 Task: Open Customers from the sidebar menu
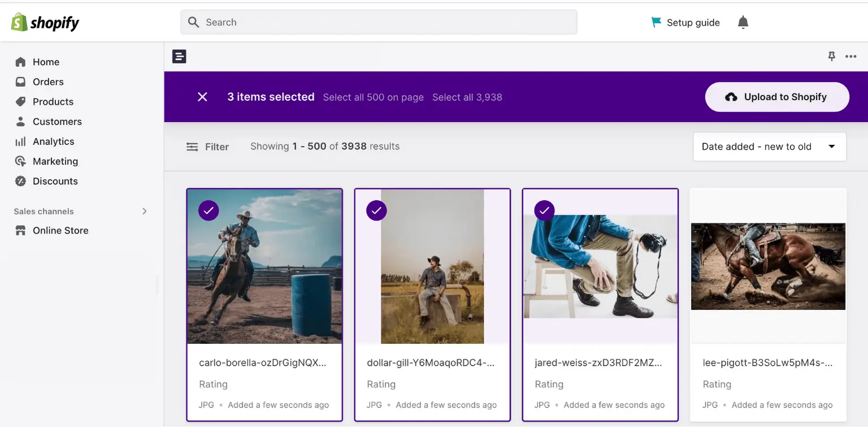[x=57, y=121]
